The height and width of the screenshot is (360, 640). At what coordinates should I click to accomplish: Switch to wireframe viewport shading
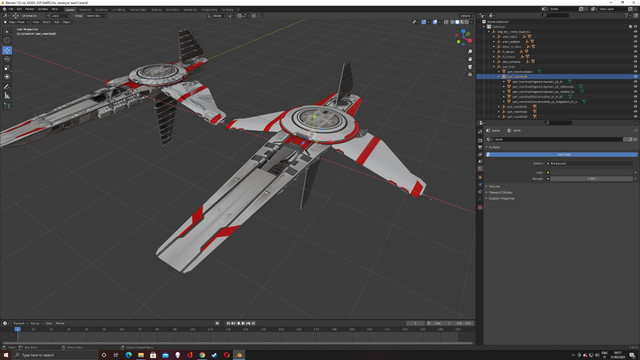pos(452,22)
